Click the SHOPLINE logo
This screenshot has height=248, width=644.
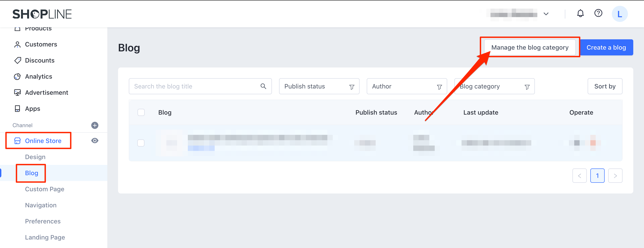coord(42,14)
